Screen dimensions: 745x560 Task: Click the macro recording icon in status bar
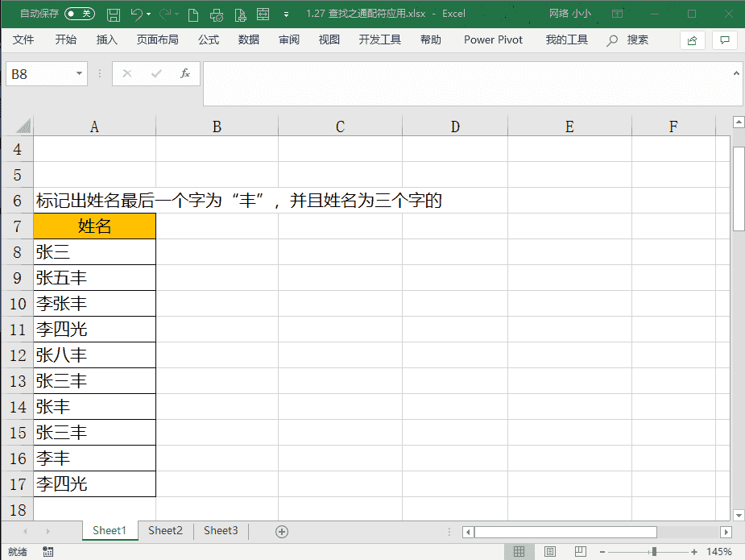[x=48, y=552]
